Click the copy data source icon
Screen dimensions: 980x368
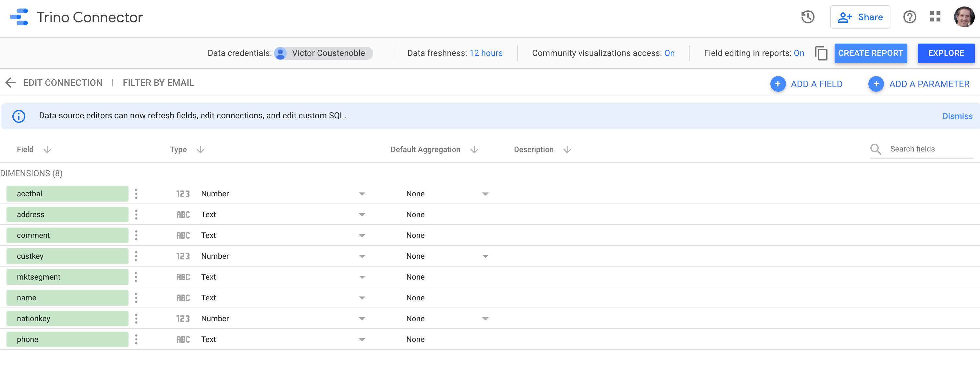point(821,53)
